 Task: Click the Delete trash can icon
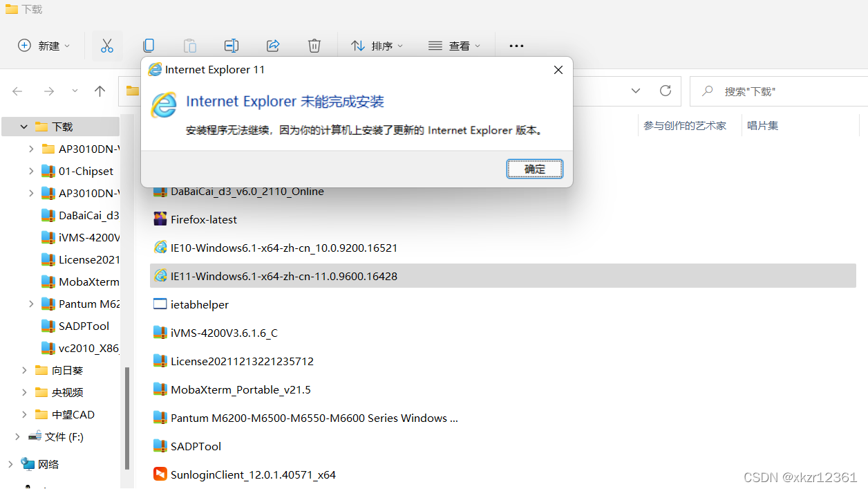(314, 46)
